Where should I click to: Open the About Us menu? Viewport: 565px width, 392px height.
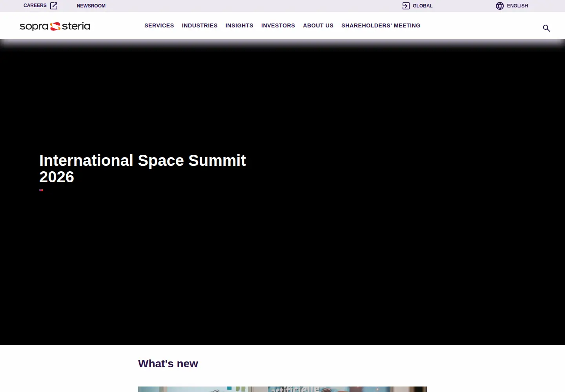click(318, 25)
